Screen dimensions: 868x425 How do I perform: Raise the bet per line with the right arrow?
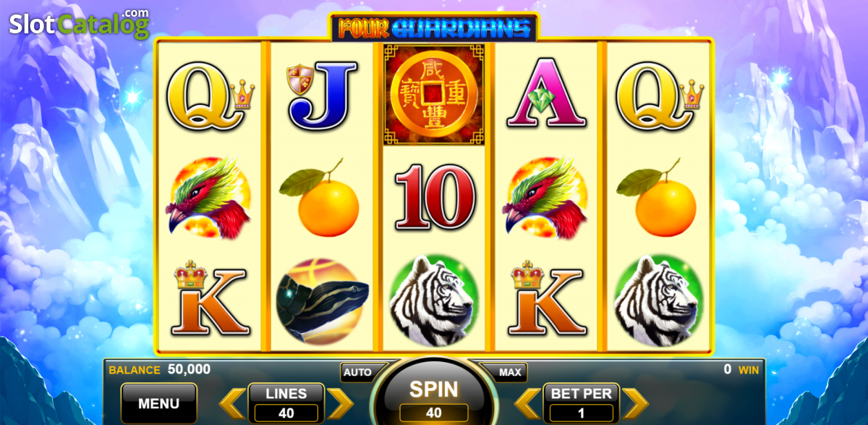(635, 403)
